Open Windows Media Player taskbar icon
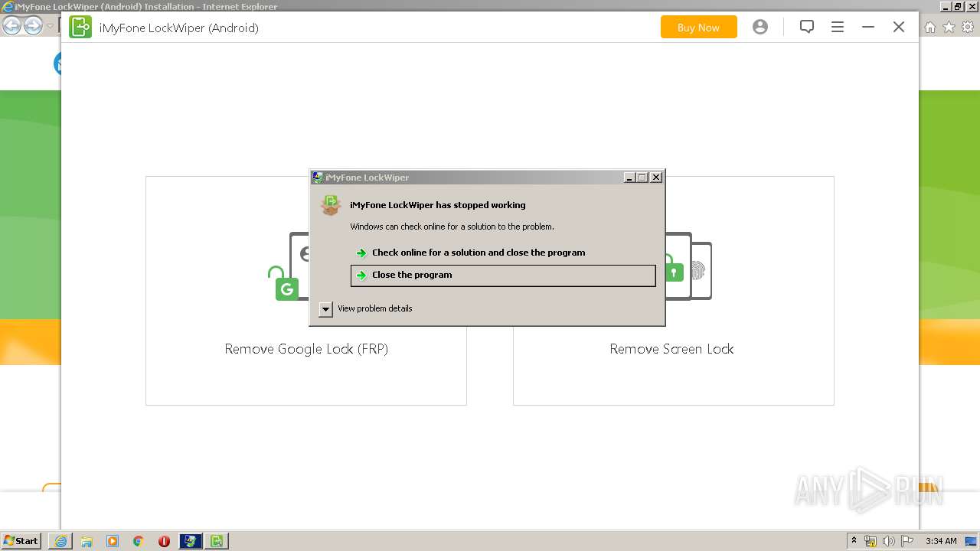The height and width of the screenshot is (551, 980). click(113, 541)
